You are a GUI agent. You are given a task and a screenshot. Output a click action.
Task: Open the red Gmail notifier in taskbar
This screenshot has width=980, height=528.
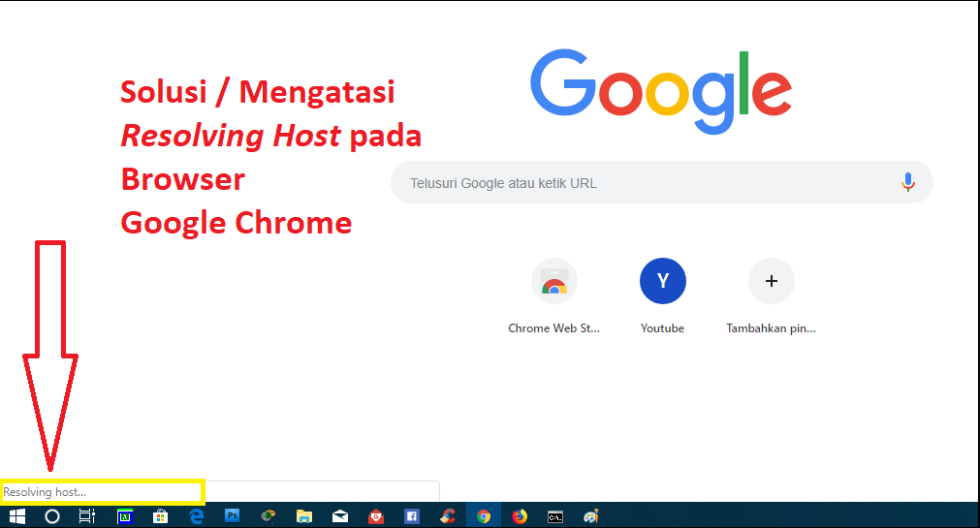[x=376, y=516]
